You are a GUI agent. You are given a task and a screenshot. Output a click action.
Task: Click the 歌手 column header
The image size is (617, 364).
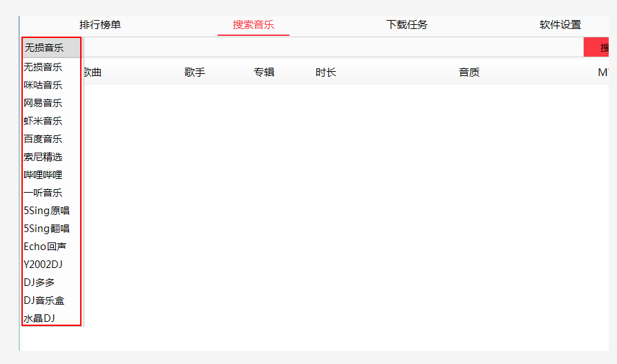[195, 73]
